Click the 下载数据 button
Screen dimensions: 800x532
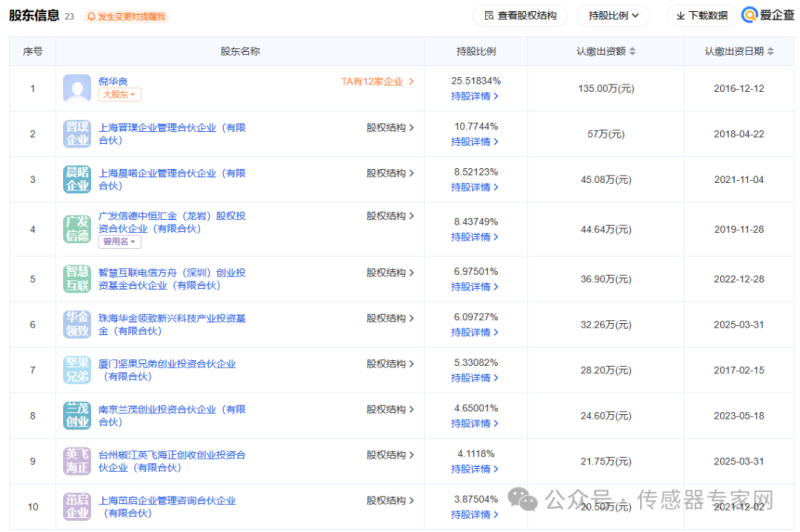pyautogui.click(x=702, y=16)
